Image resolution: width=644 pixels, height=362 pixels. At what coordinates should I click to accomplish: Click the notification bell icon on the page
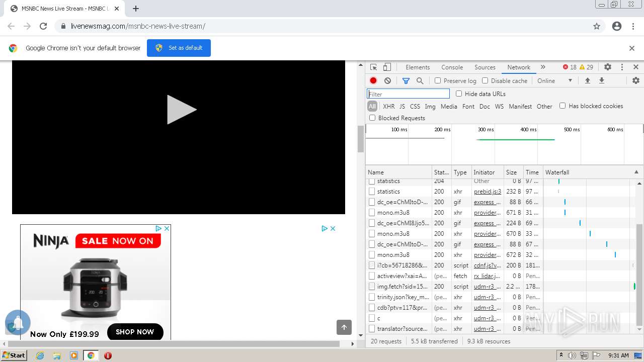tap(18, 322)
